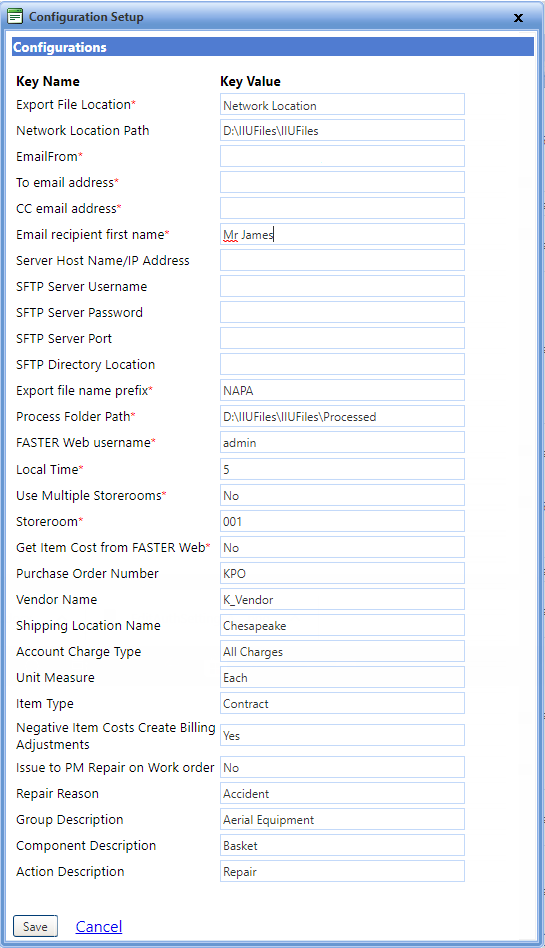
Task: Select the To email address field
Action: [342, 182]
